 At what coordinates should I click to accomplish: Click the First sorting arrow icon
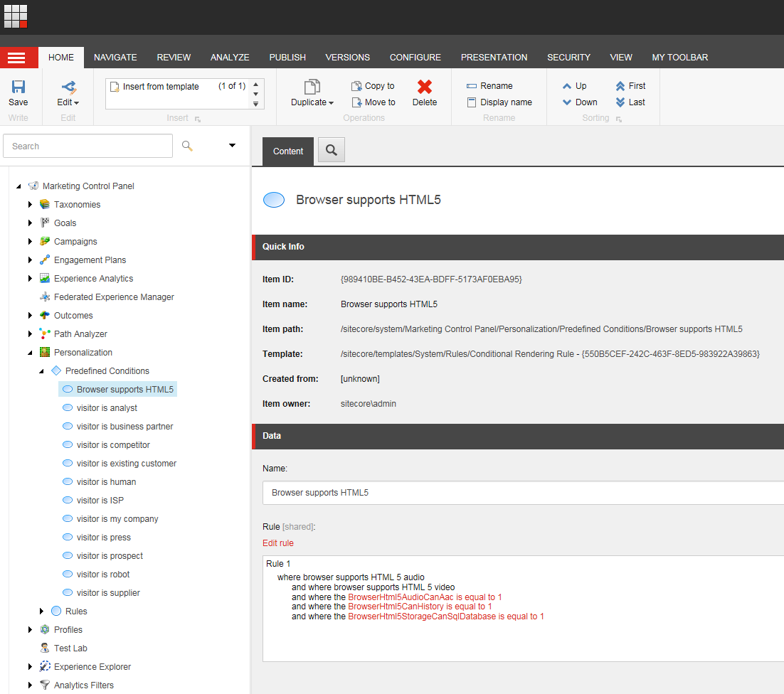pos(620,86)
